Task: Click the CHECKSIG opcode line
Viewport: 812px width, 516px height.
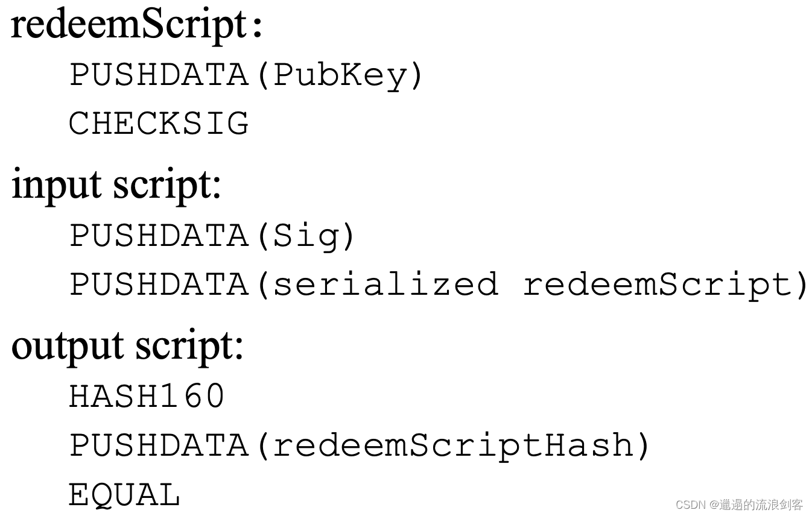Action: pos(159,124)
